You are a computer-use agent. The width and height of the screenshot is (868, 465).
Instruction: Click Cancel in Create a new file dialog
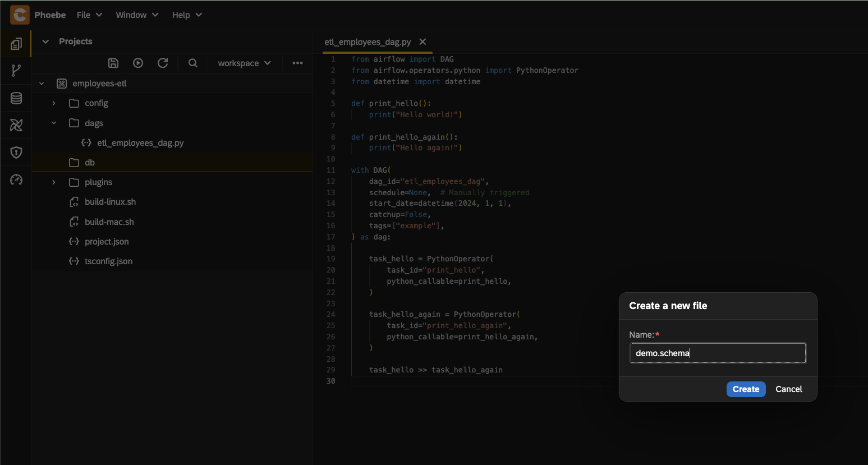coord(789,389)
